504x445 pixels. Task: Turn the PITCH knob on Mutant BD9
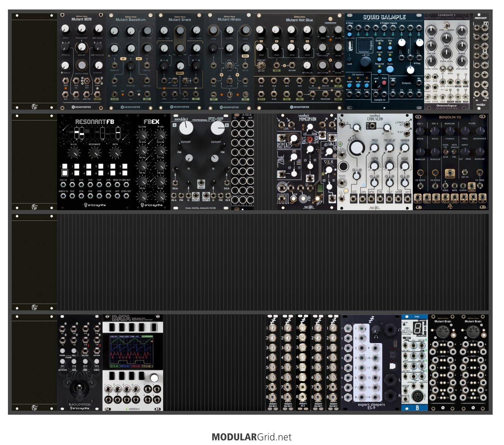(66, 30)
